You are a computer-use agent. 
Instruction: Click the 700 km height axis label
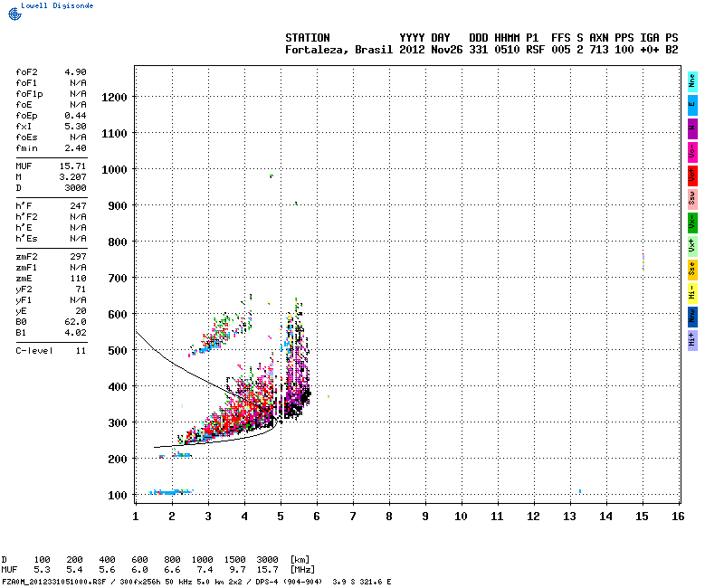pos(118,279)
